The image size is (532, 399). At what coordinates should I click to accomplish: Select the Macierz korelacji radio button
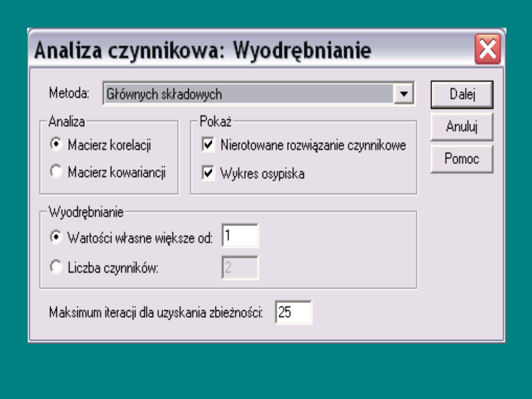(x=57, y=145)
